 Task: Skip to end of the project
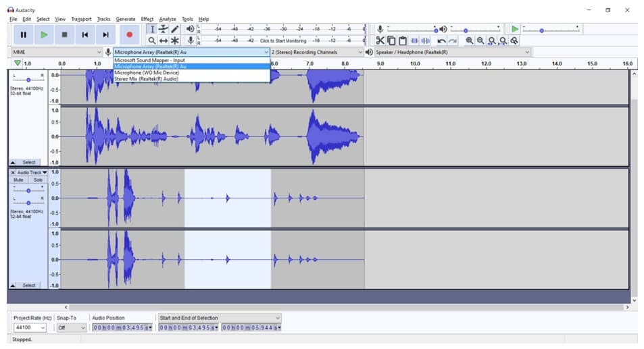coord(105,35)
